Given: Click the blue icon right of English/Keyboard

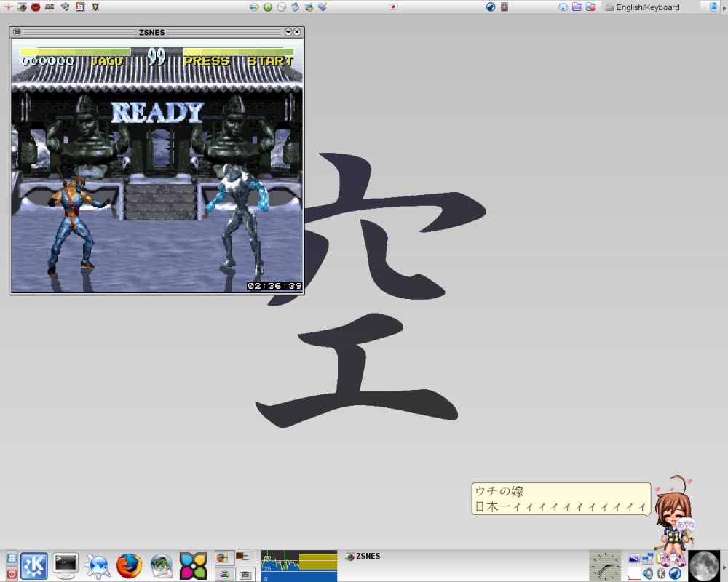Looking at the screenshot, I should point(713,7).
